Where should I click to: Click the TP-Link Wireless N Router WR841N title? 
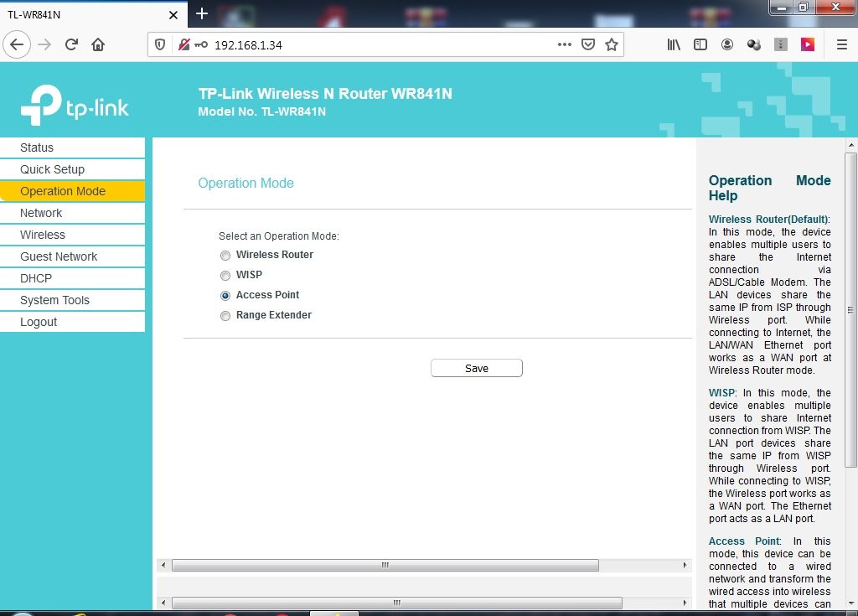pyautogui.click(x=325, y=94)
